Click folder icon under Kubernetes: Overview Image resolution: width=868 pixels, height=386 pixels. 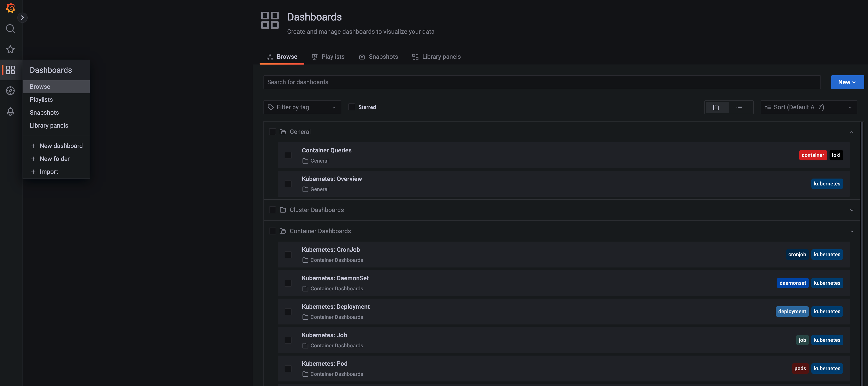[305, 190]
